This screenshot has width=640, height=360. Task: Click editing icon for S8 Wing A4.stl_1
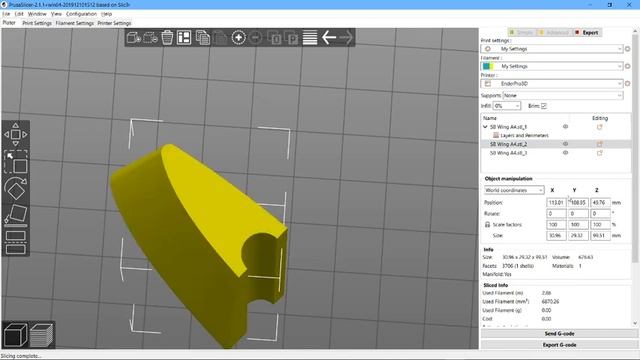(x=600, y=127)
